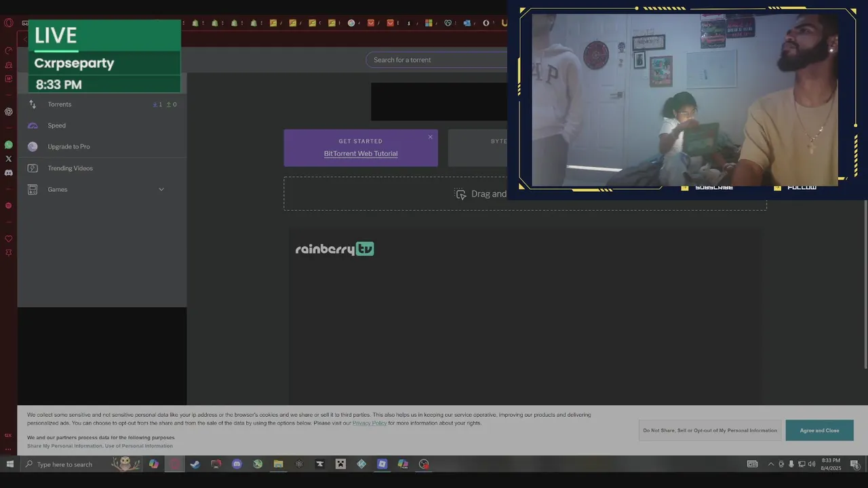
Task: Click the microphone tray icon
Action: click(791, 464)
